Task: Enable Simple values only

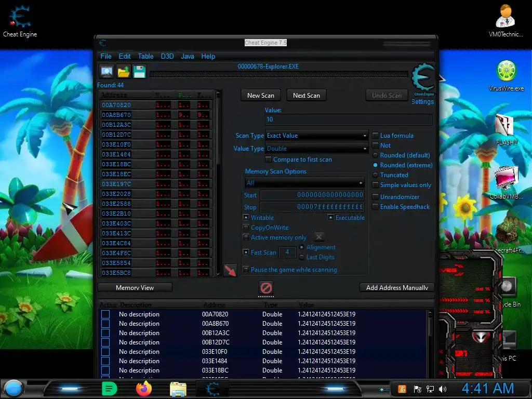Action: 375,185
